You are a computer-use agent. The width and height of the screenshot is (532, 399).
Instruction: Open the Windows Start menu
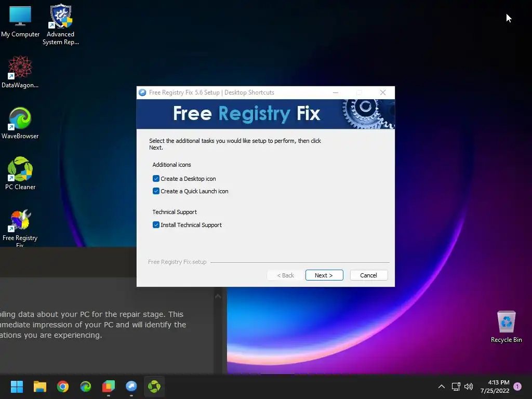click(x=17, y=387)
